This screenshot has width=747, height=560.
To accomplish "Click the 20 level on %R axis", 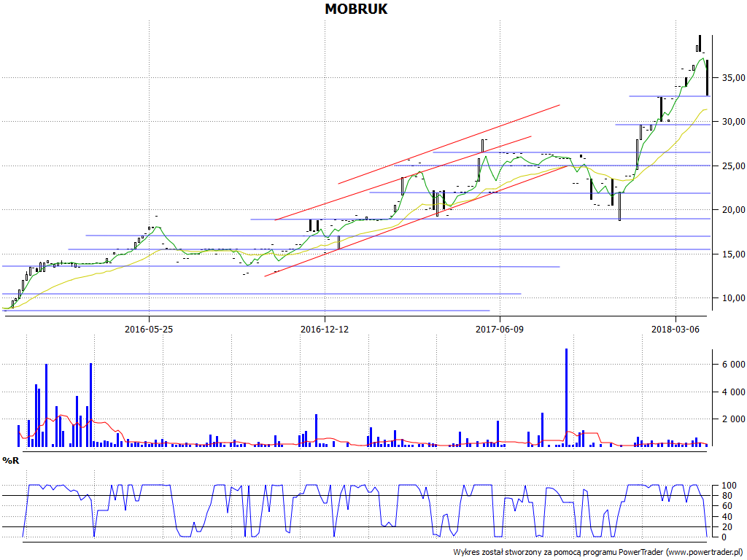I will click(727, 527).
